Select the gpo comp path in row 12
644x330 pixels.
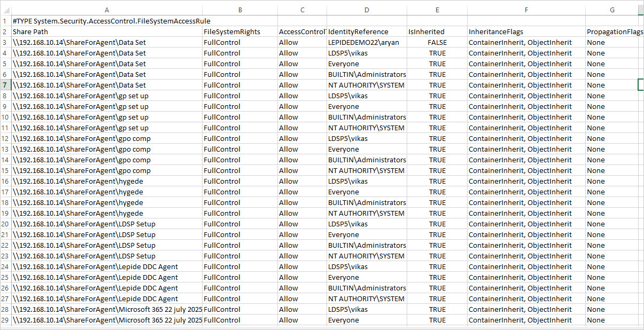click(x=107, y=138)
